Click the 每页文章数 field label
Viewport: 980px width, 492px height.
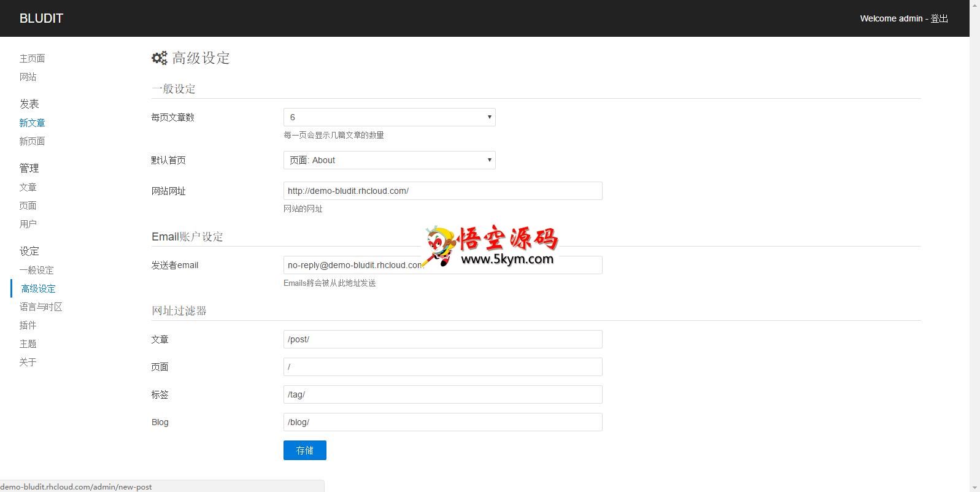point(173,117)
